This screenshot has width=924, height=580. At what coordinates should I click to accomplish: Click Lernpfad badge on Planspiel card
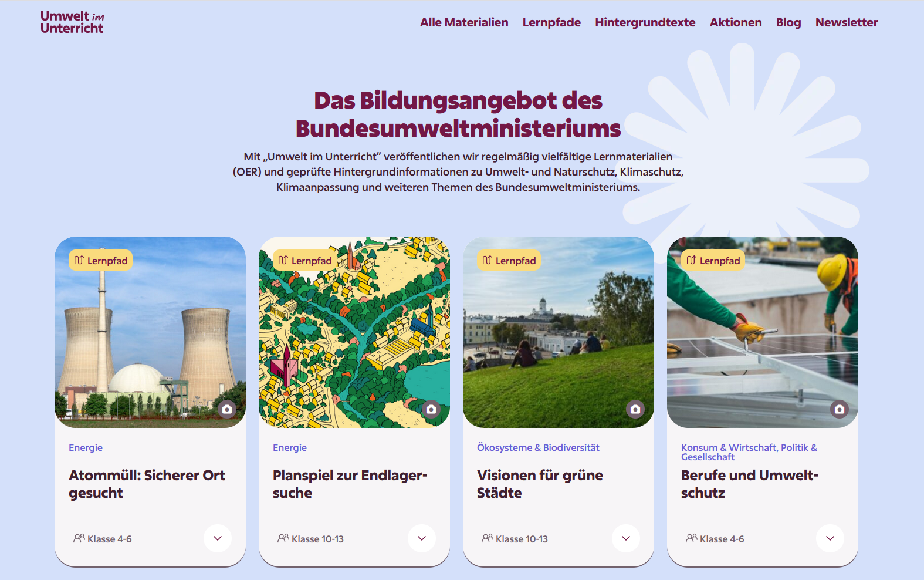coord(305,261)
